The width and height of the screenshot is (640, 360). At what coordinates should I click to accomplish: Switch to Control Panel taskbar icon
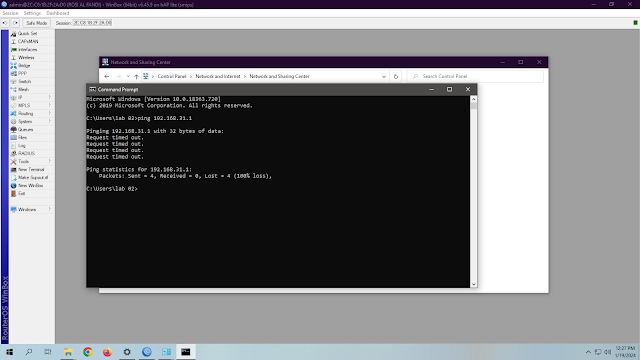tap(167, 352)
